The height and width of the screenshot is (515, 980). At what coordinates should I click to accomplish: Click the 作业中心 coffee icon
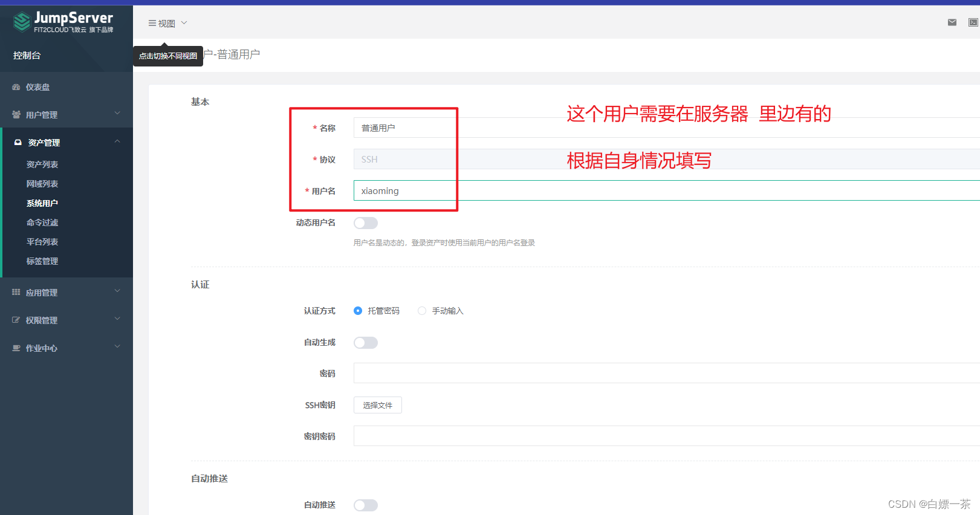(16, 348)
